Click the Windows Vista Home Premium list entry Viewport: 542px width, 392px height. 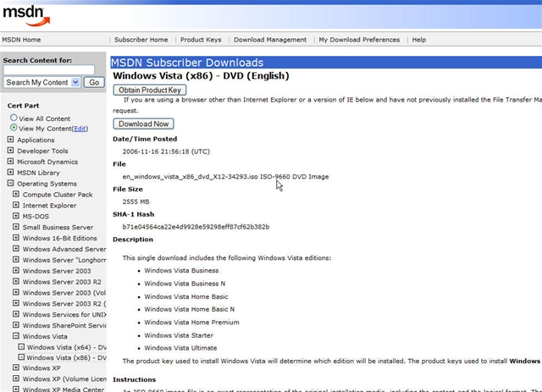[191, 323]
